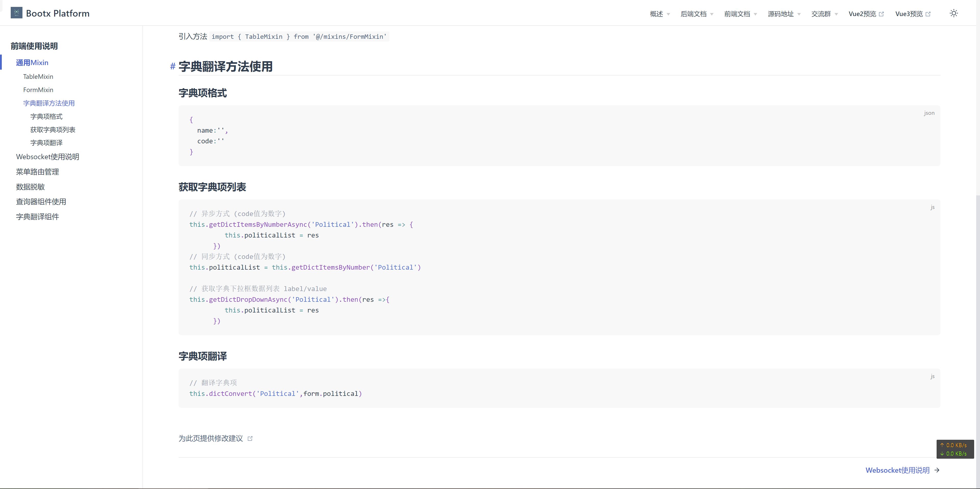This screenshot has height=489, width=980.
Task: Click the arrow icon after Websocket使用说明
Action: click(937, 470)
